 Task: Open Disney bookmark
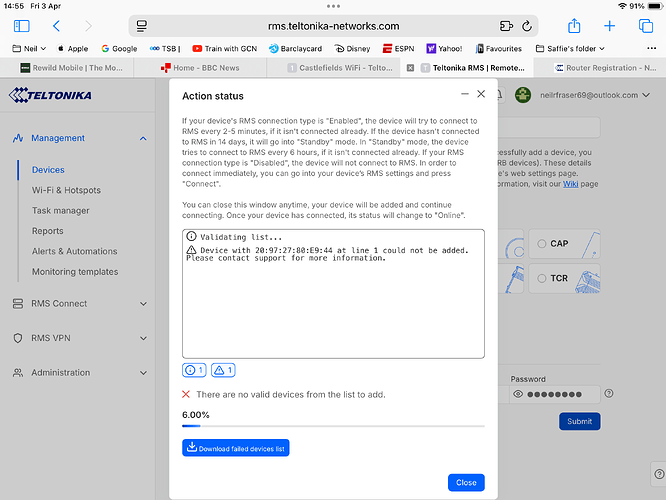pyautogui.click(x=352, y=48)
